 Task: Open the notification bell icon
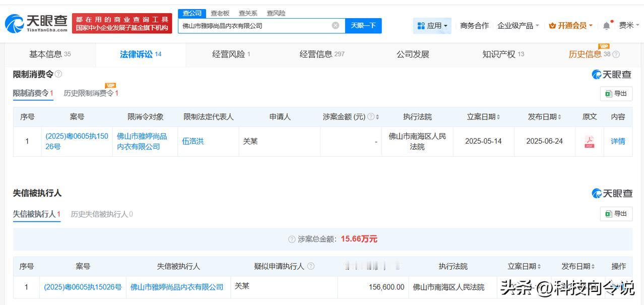tap(607, 25)
